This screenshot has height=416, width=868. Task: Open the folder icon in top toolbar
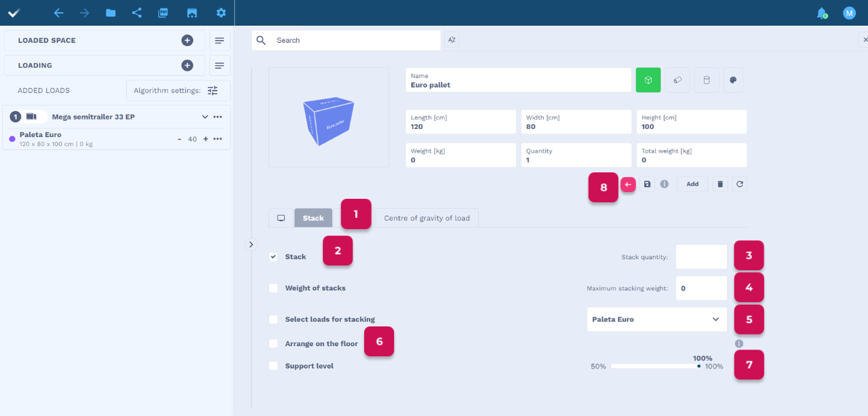111,13
